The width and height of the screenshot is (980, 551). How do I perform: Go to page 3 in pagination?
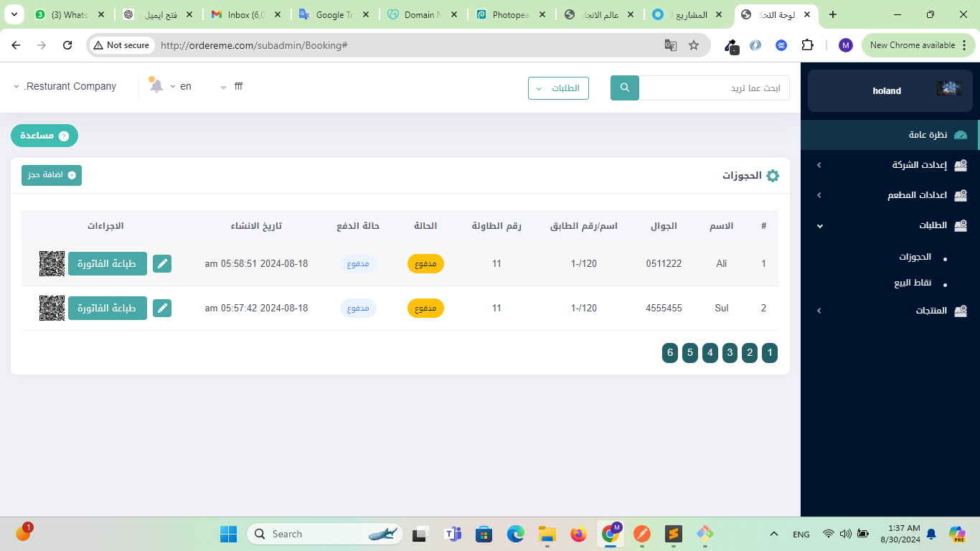click(730, 352)
